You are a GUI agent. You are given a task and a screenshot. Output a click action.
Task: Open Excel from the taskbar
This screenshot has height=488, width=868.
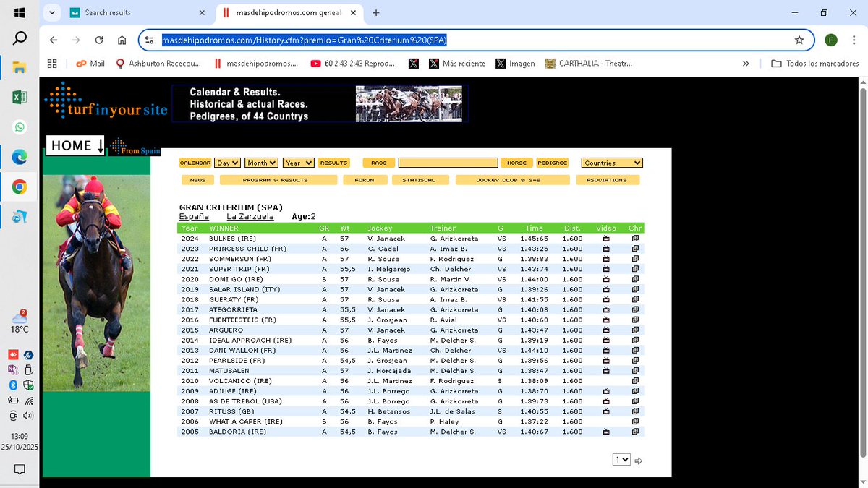tap(19, 97)
